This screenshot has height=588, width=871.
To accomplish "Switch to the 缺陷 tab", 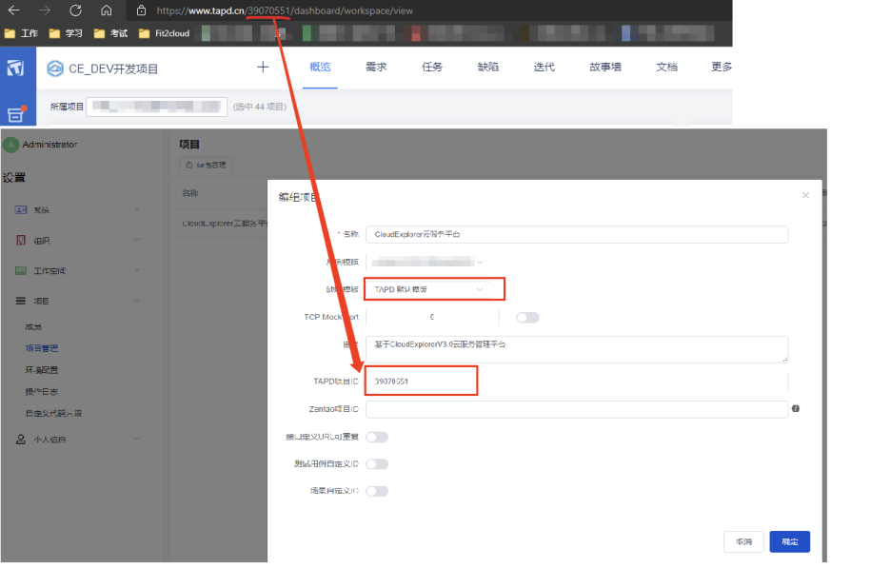I will (487, 69).
